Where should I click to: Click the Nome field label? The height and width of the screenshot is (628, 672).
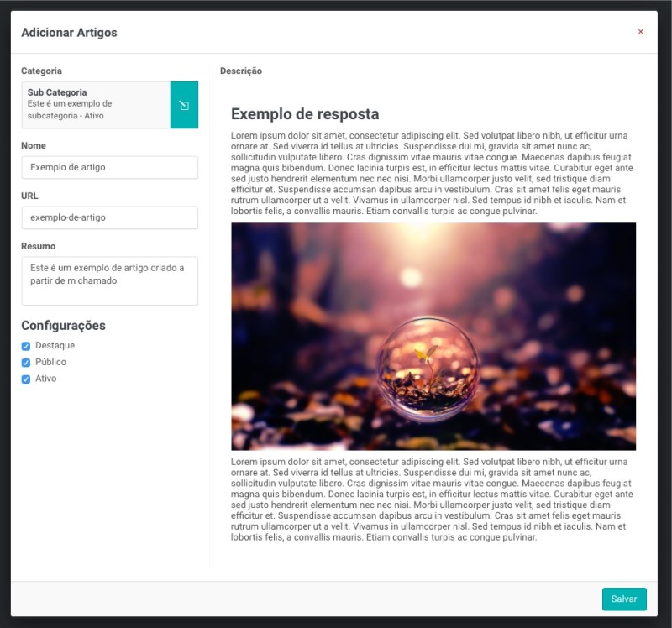34,145
